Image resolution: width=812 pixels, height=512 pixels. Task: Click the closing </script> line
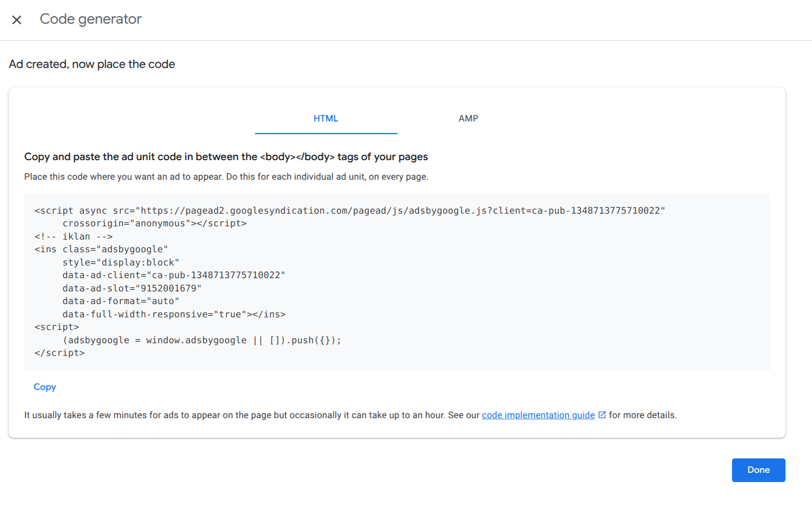click(59, 353)
